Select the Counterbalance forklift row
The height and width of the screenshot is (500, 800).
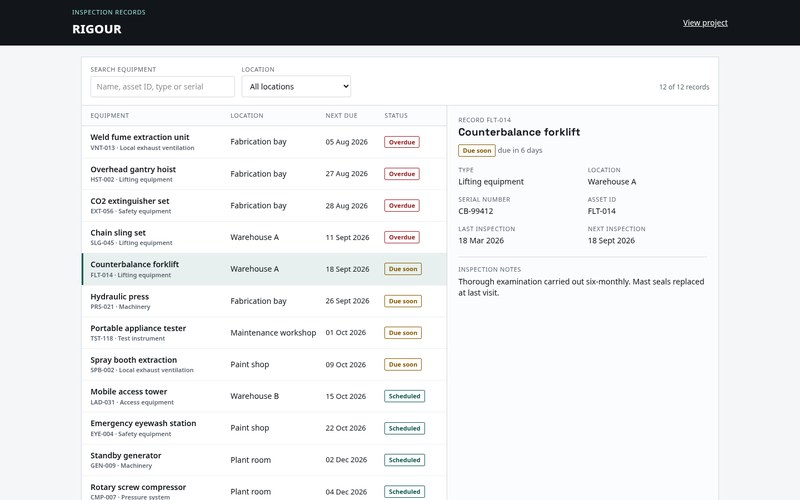[x=264, y=269]
